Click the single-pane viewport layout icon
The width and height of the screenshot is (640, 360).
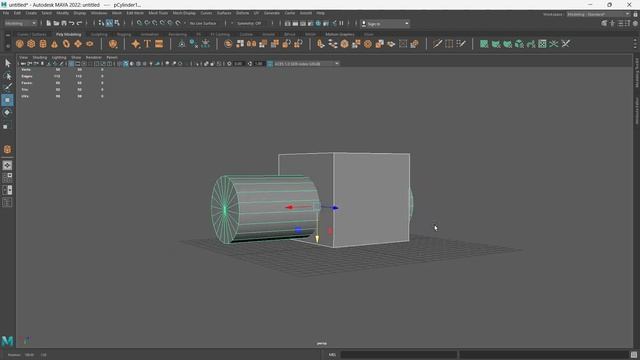[7, 165]
